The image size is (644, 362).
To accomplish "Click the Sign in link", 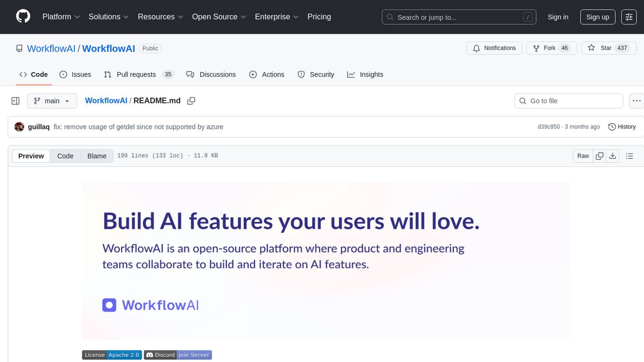I will click(x=558, y=17).
